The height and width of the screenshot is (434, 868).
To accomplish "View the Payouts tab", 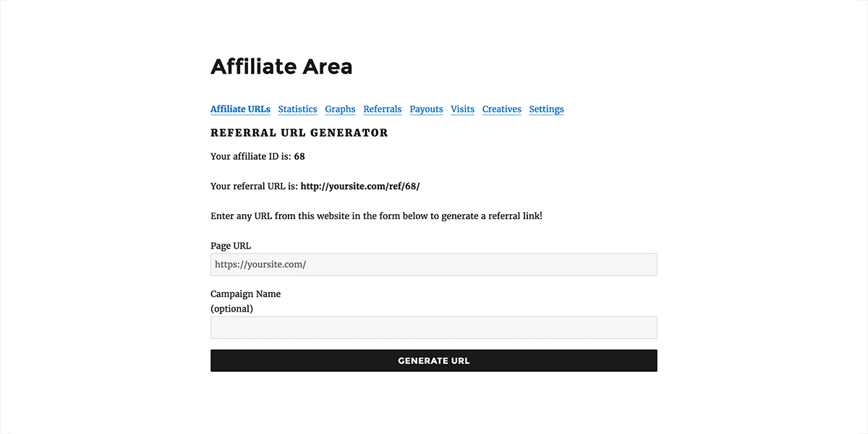I will 426,109.
